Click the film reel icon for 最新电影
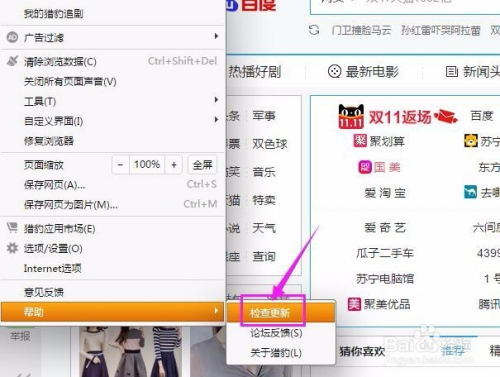The width and height of the screenshot is (500, 377). [334, 71]
